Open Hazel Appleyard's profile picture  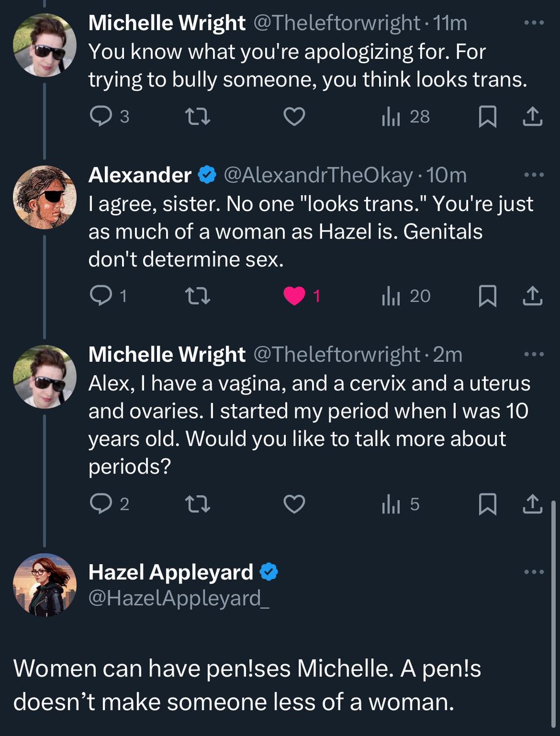click(x=45, y=585)
